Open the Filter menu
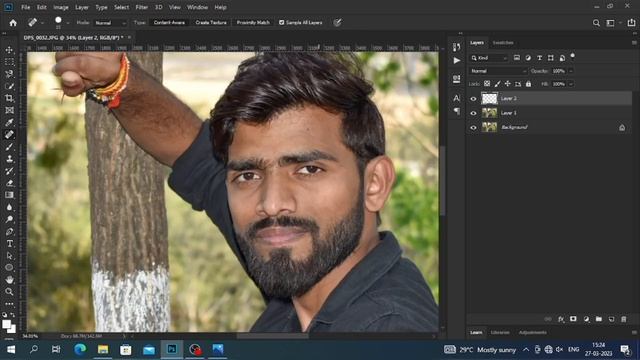Screen dimensions: 640x360 (142, 7)
